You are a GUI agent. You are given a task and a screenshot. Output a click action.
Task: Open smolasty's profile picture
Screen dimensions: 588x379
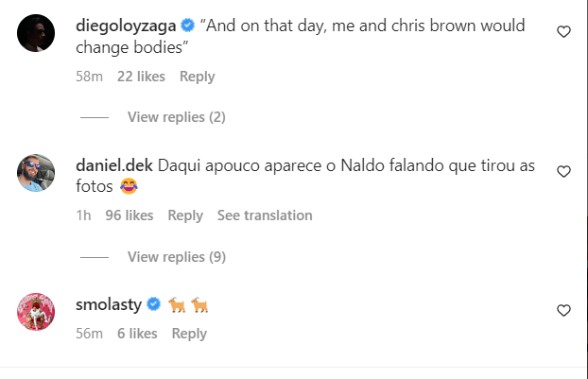pos(36,311)
